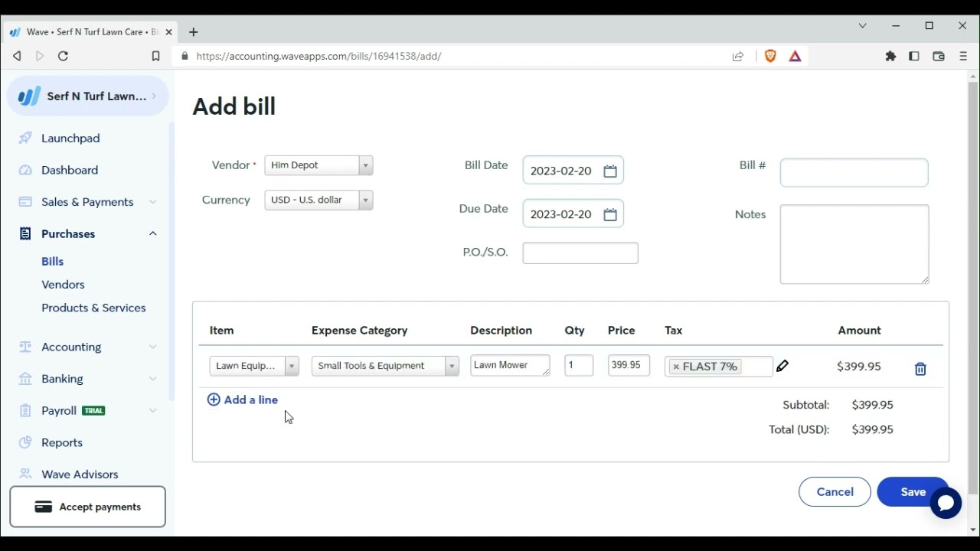
Task: Go to Vendors in sidebar
Action: click(63, 285)
